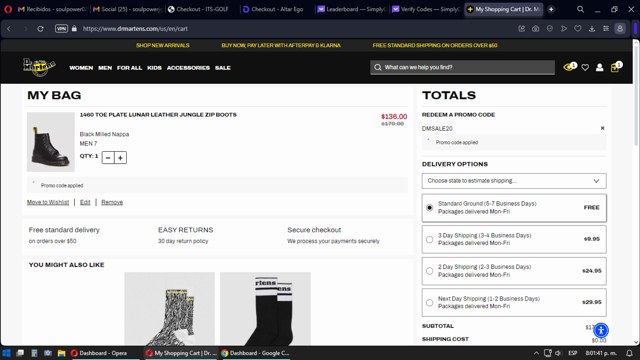640x360 pixels.
Task: Open the shopping bag icon in header
Action: pyautogui.click(x=615, y=67)
